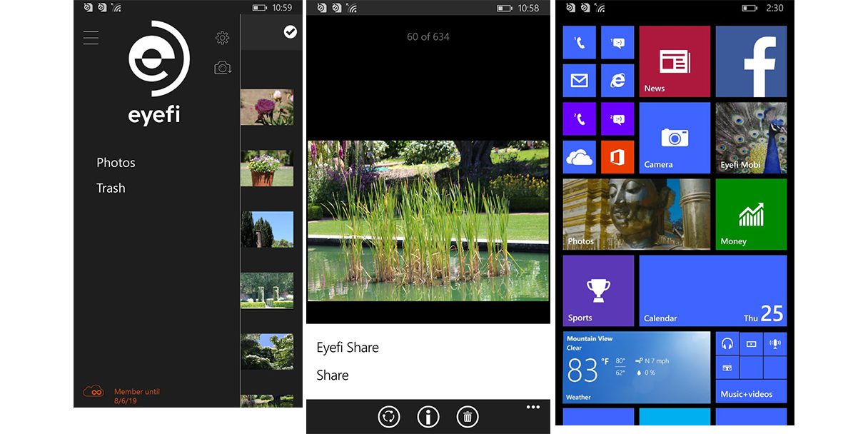
Task: Tap the battery icon on the Start screen
Action: 750,8
